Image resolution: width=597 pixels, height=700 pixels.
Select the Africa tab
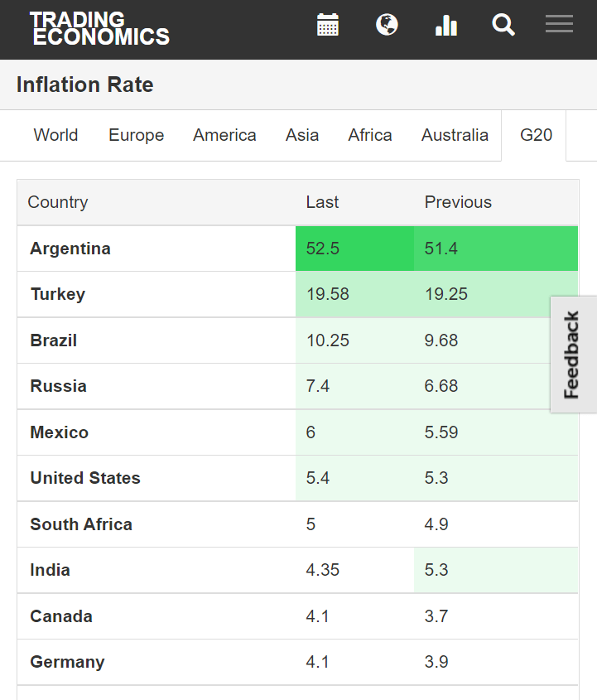pos(370,135)
